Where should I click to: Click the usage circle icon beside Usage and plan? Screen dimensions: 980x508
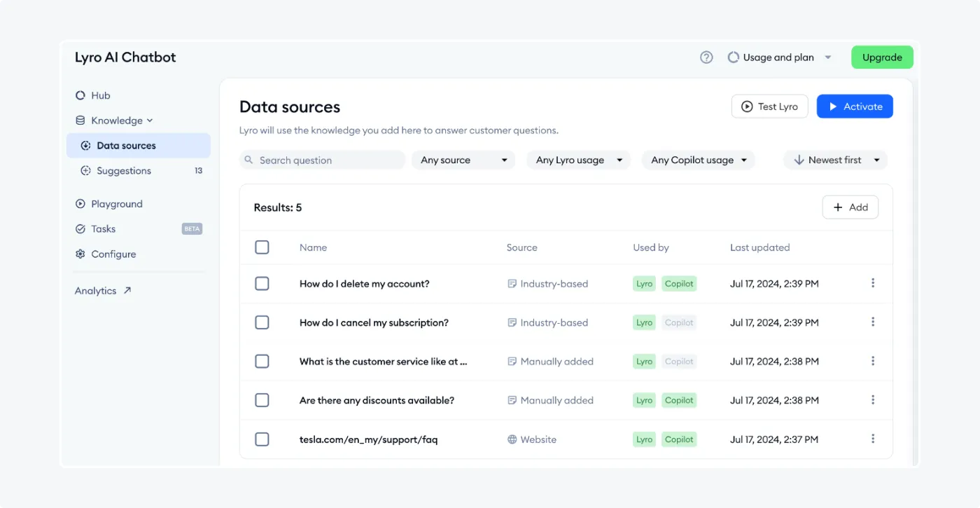tap(733, 57)
